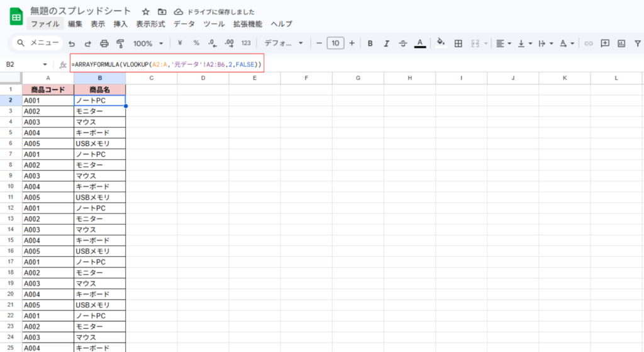Open the move-to-folder icon
The height and width of the screenshot is (352, 644).
click(162, 12)
